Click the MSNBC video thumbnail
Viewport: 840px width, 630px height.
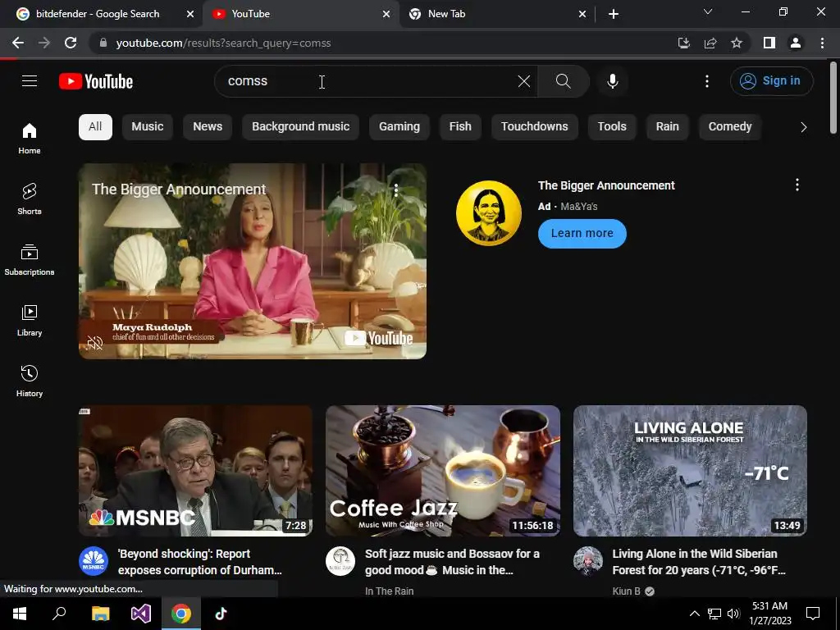pos(195,470)
